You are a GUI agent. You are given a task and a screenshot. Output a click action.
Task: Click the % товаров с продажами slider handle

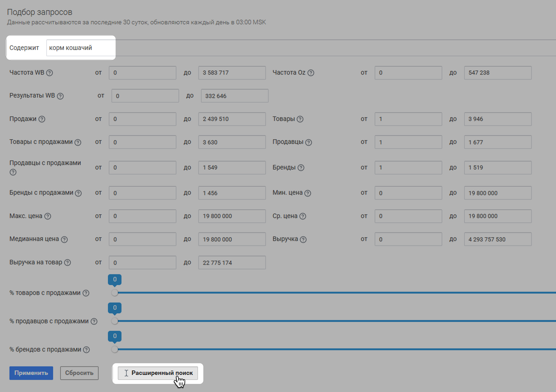tap(115, 293)
